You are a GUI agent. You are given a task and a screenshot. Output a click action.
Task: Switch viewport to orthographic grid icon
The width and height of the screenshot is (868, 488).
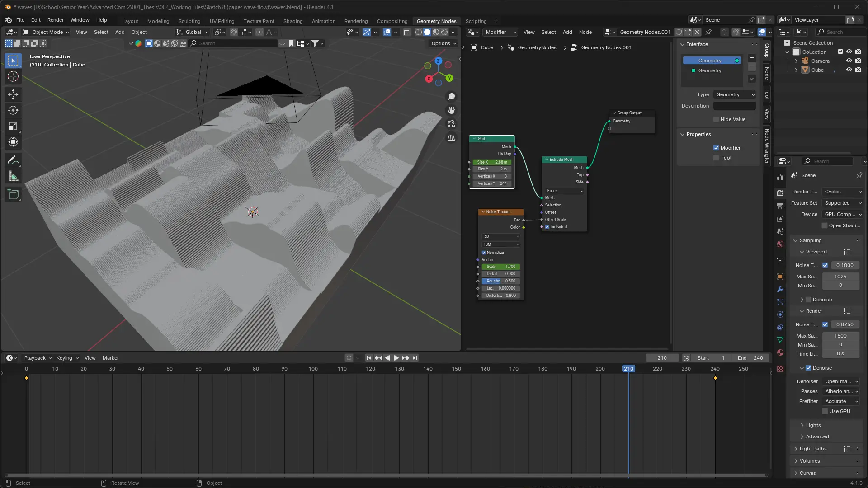[451, 137]
